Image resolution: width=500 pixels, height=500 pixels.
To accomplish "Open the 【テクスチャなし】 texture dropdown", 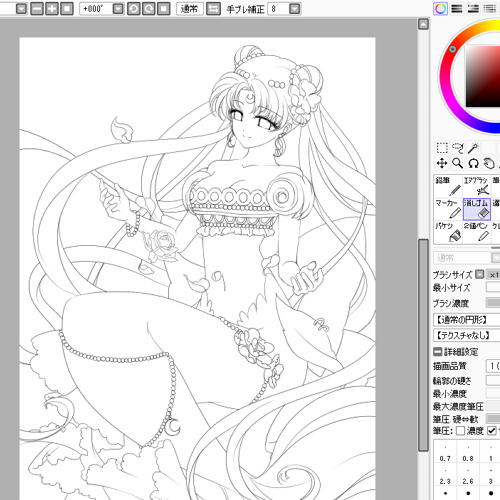I will click(x=467, y=335).
